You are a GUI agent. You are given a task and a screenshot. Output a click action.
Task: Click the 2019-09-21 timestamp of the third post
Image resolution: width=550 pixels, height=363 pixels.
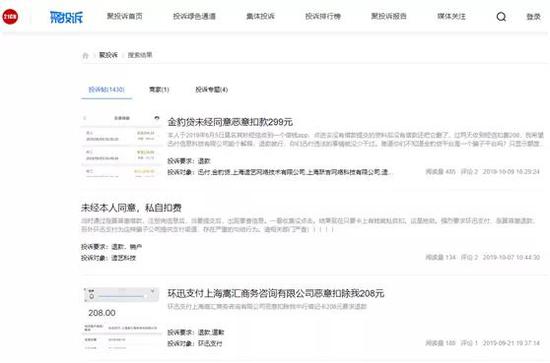pyautogui.click(x=511, y=343)
